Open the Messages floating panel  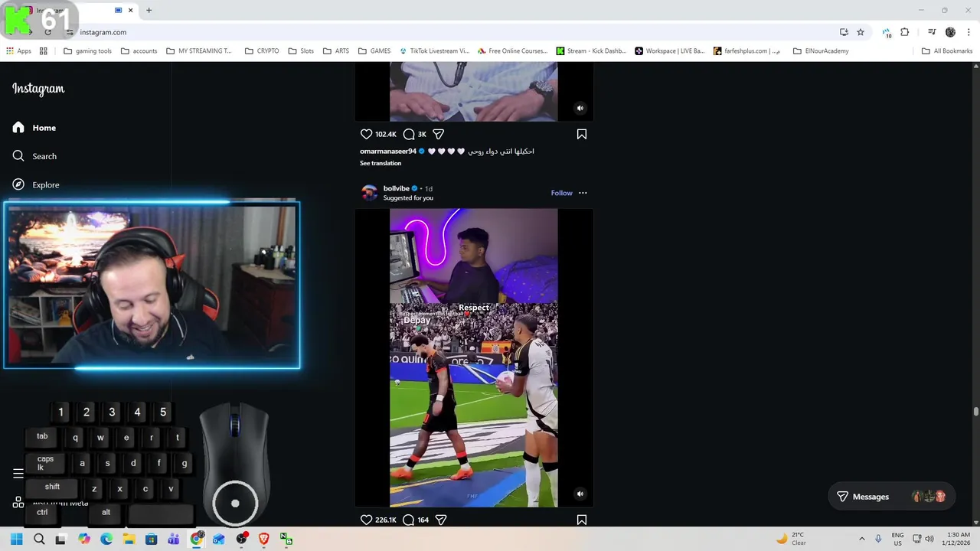coord(892,497)
